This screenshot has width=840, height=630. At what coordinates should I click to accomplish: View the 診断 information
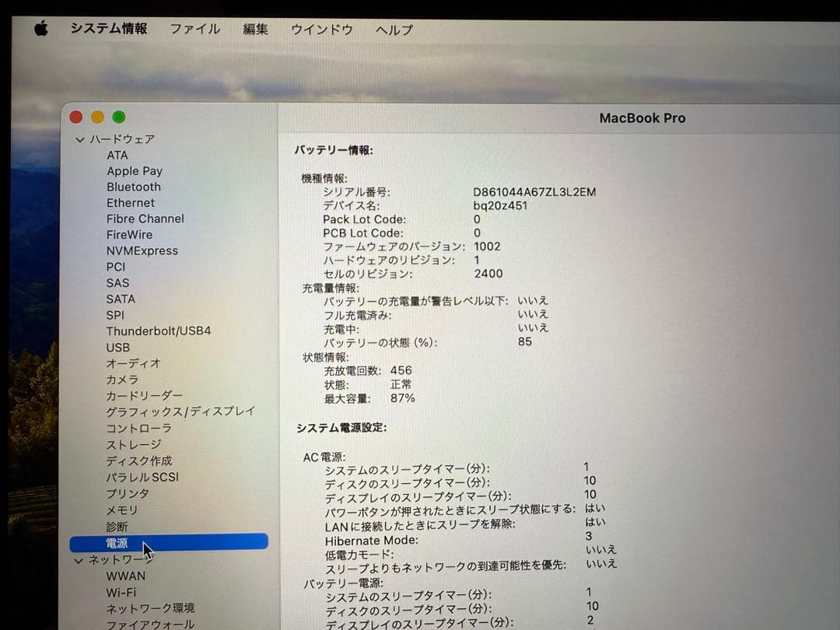pos(117,527)
